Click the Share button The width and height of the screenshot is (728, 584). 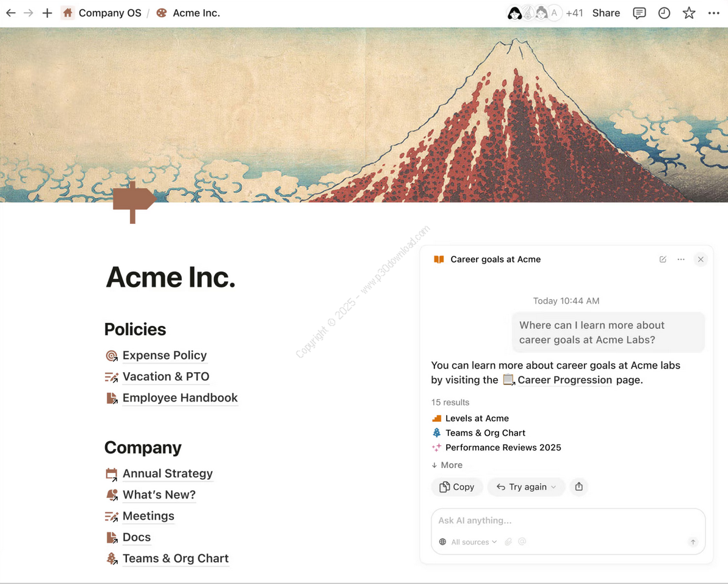click(x=606, y=13)
